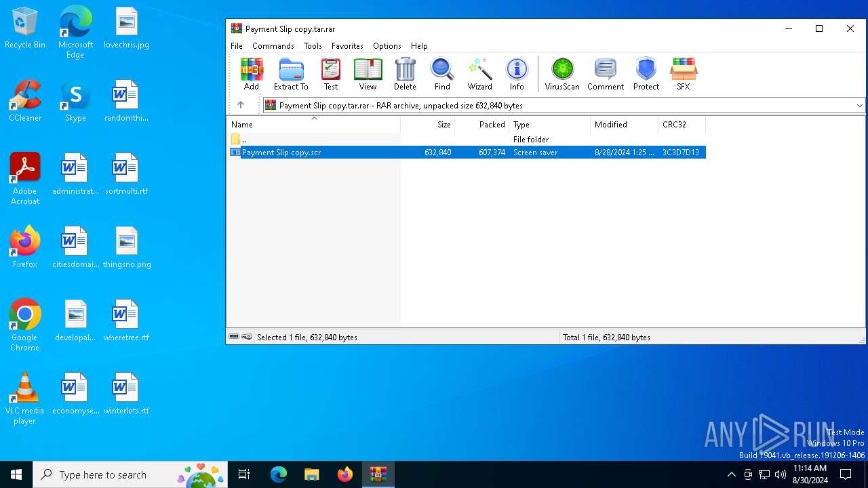Screen dimensions: 868x488
Task: Click the key icon in status bar
Action: 247,337
